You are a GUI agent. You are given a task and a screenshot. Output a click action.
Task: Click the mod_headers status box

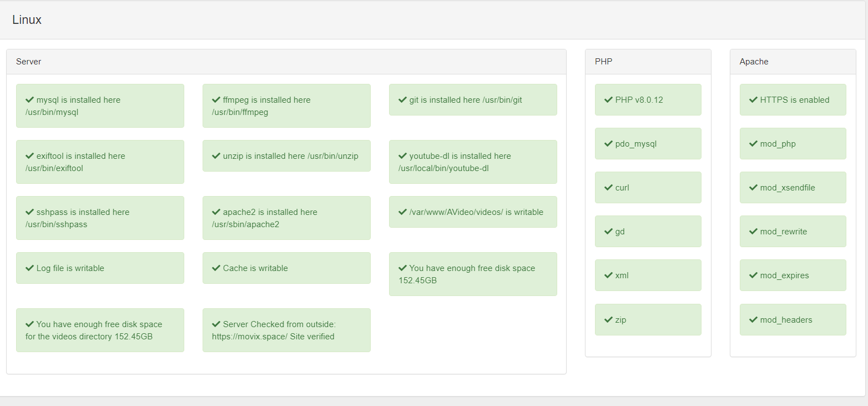coord(793,319)
